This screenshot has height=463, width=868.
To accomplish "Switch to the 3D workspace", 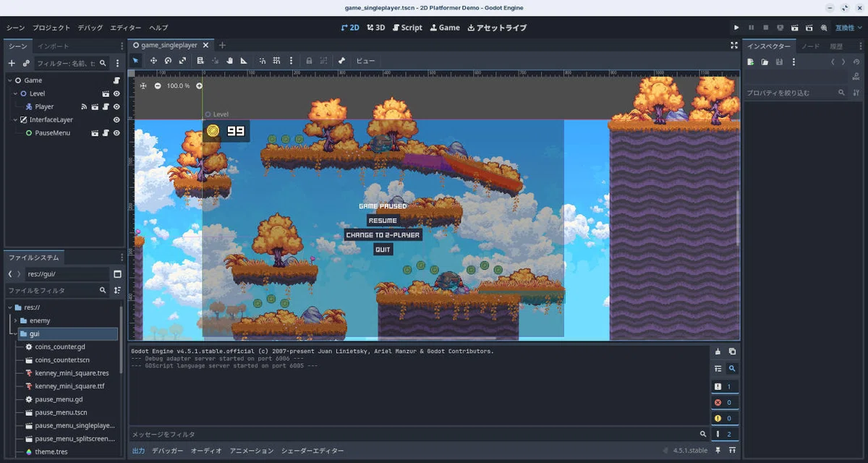I will tap(375, 27).
